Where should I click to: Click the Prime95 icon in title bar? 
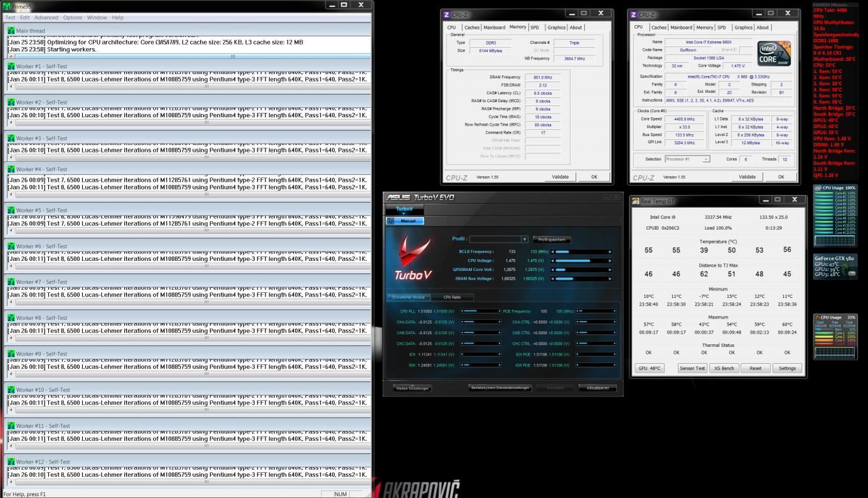(x=7, y=6)
